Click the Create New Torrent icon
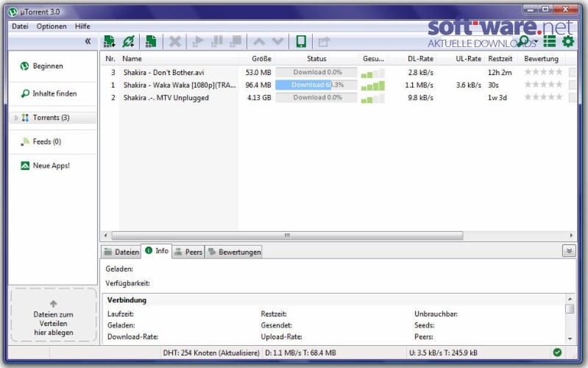This screenshot has width=588, height=368. click(x=151, y=41)
